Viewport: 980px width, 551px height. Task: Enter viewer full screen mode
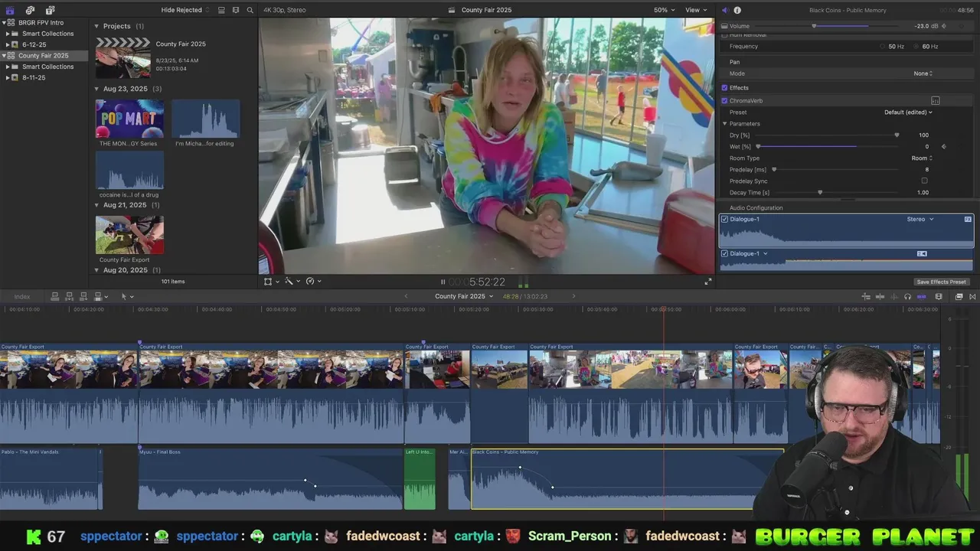708,282
